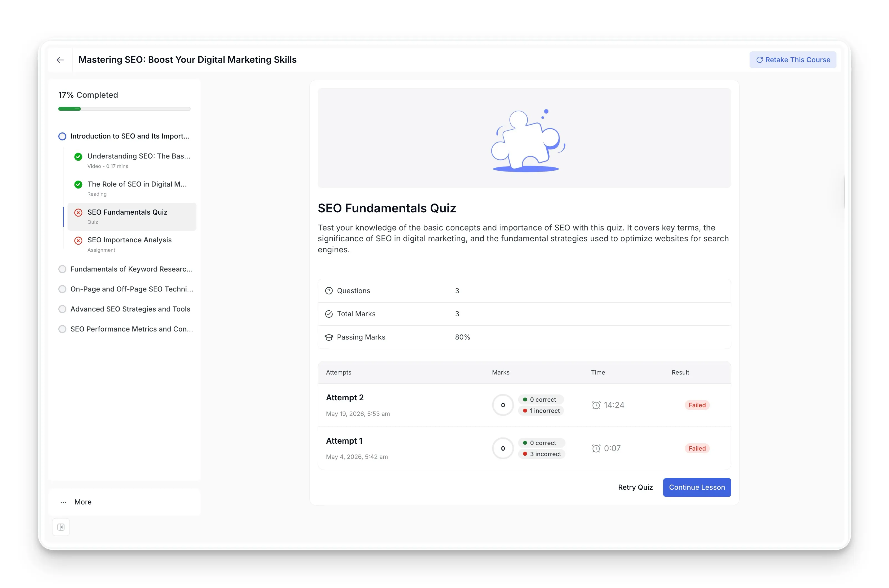This screenshot has width=889, height=588.
Task: Open The Role of SEO reading lesson
Action: 132,189
